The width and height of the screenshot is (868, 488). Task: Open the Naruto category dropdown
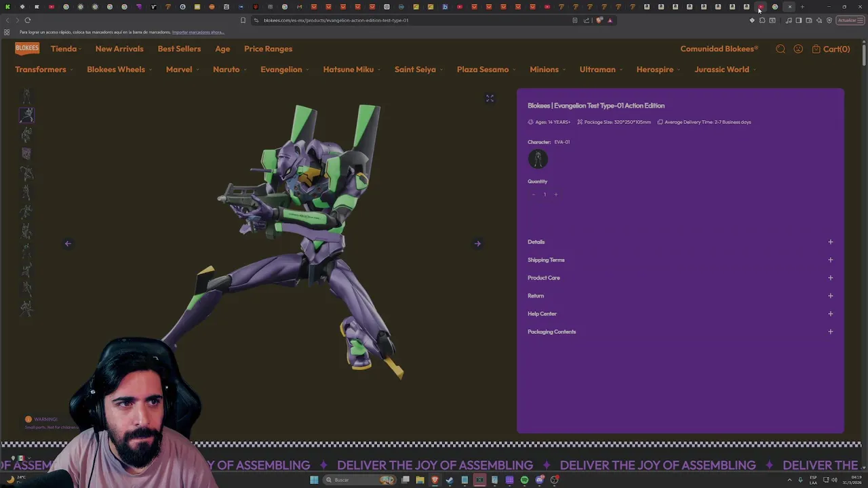click(229, 69)
